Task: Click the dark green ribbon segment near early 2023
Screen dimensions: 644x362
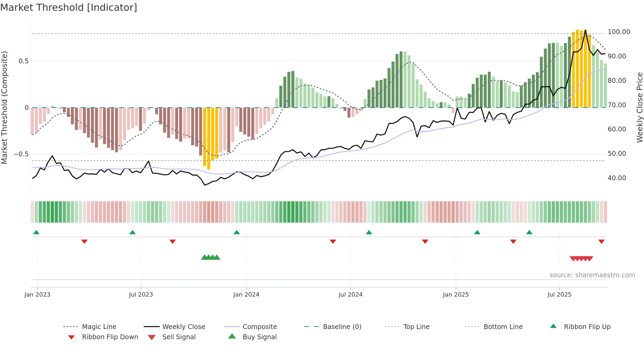Action: (52, 212)
